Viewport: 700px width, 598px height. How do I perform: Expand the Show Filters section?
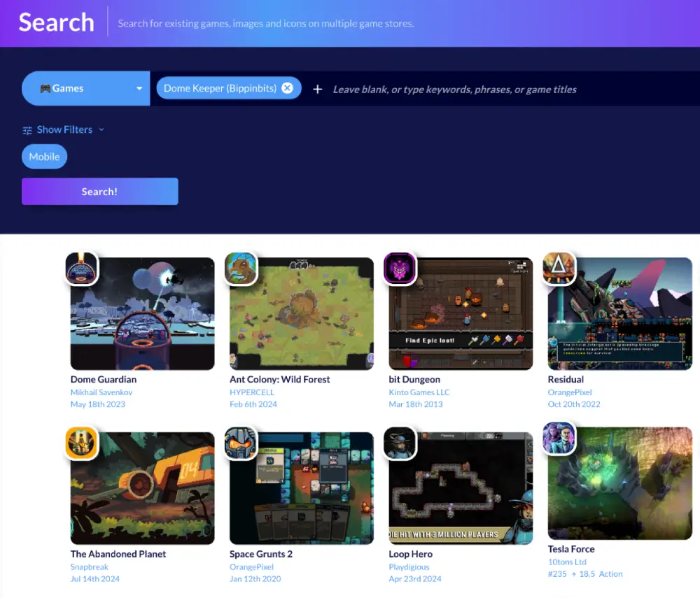[64, 129]
